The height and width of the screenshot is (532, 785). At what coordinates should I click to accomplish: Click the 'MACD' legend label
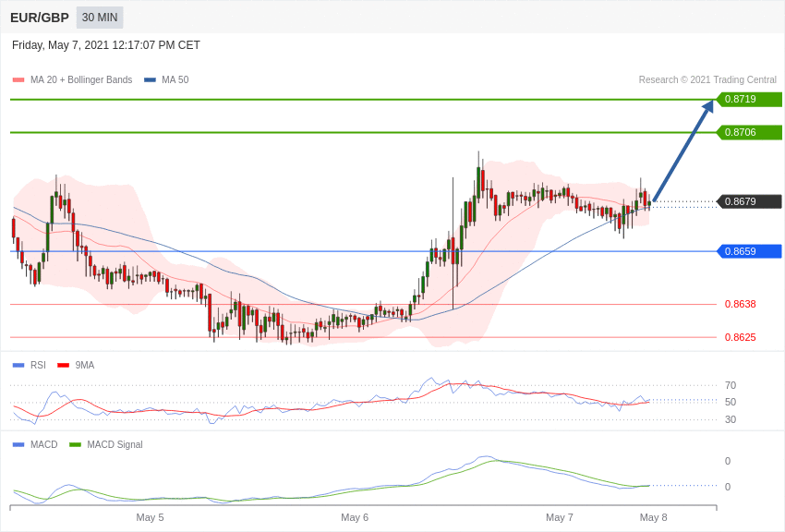(x=44, y=444)
